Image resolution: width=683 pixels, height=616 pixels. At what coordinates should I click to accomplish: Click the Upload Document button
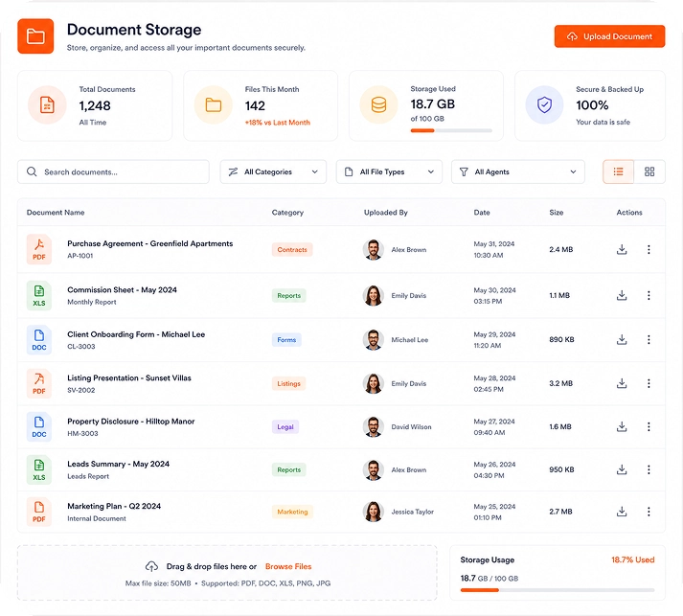coord(609,36)
